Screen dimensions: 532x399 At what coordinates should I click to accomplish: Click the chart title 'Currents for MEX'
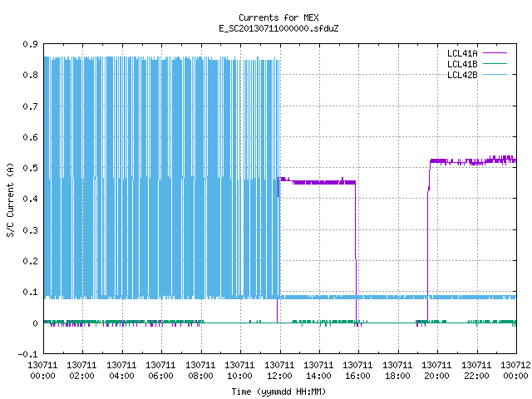pos(278,17)
